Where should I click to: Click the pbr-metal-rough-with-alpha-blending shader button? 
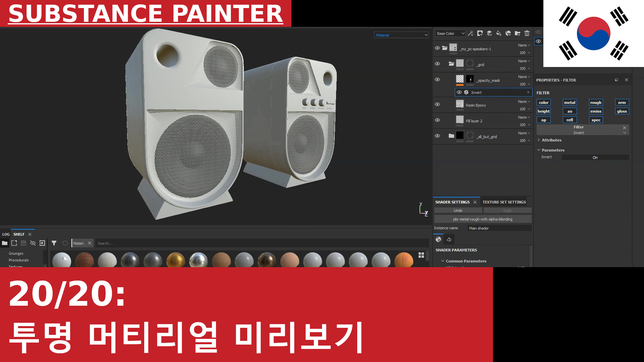[x=483, y=219]
